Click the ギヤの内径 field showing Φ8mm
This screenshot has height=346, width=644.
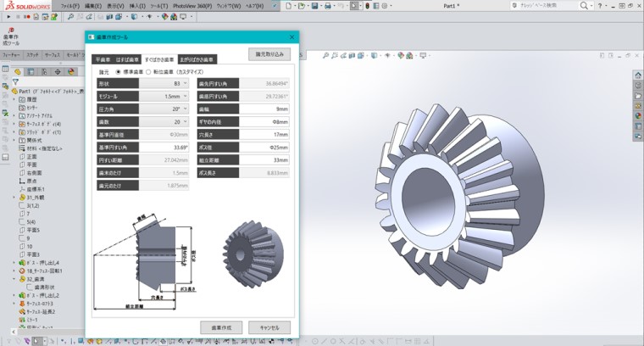(264, 122)
